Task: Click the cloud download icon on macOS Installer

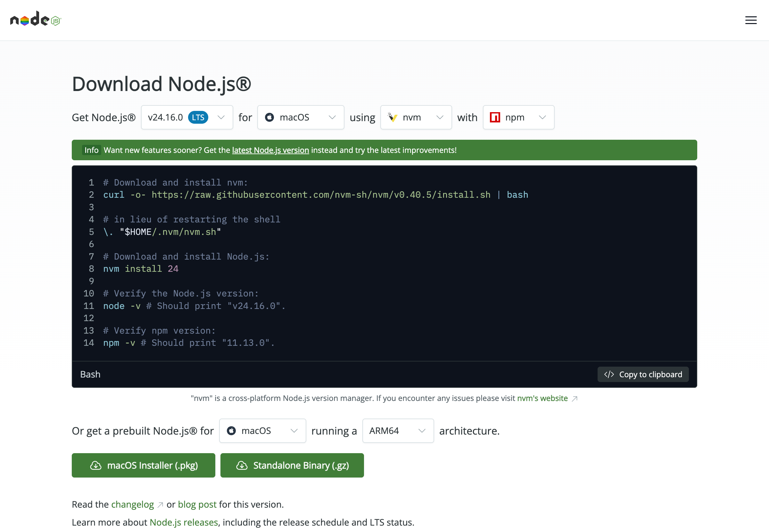Action: (95, 465)
